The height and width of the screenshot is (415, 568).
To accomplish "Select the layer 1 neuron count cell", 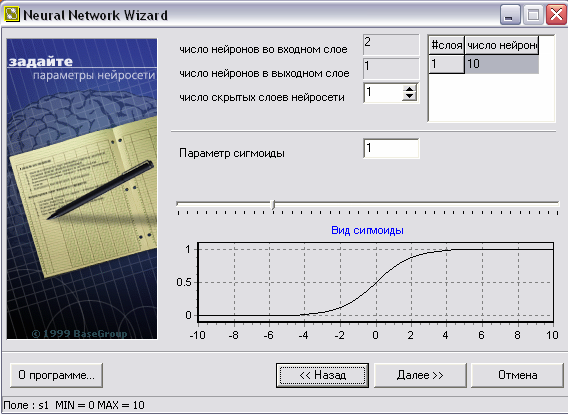I will click(x=501, y=64).
